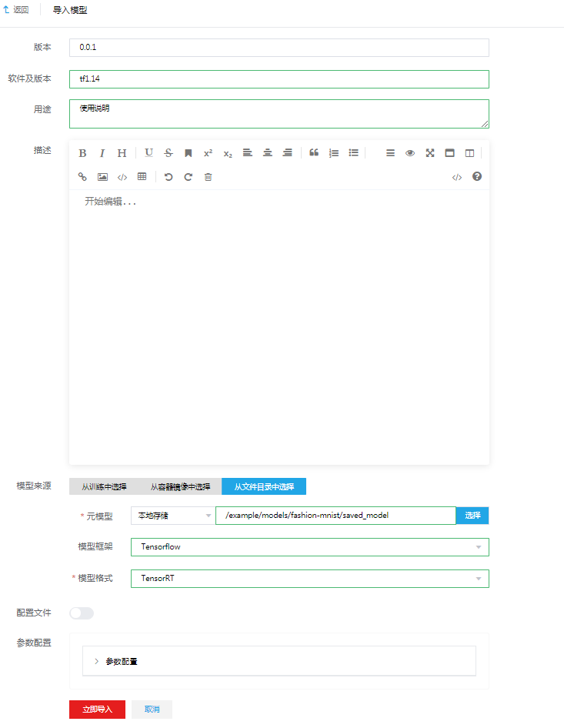Click the 取消 cancel button
The width and height of the screenshot is (564, 728).
pos(152,710)
